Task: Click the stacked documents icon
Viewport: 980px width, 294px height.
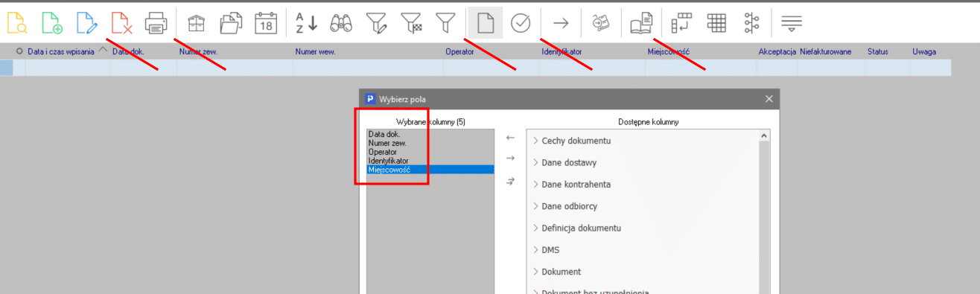Action: tap(232, 23)
